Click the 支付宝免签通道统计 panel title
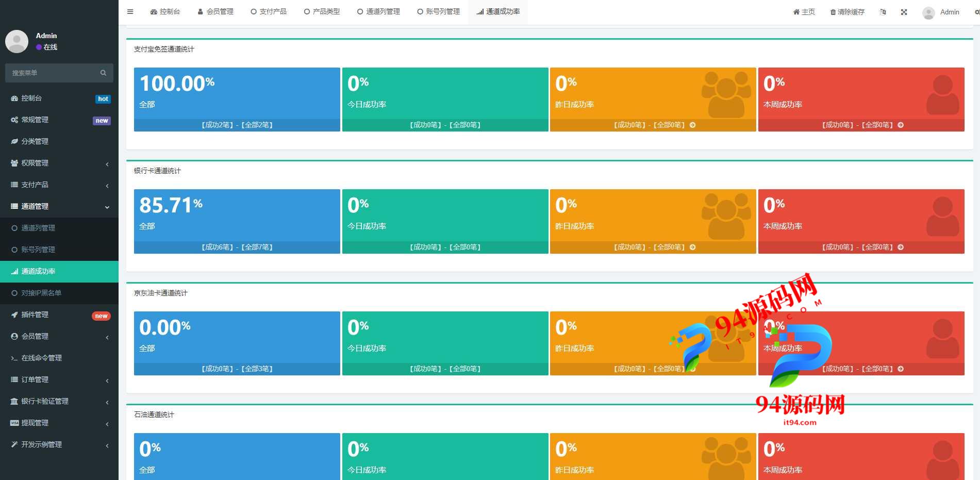 [164, 49]
